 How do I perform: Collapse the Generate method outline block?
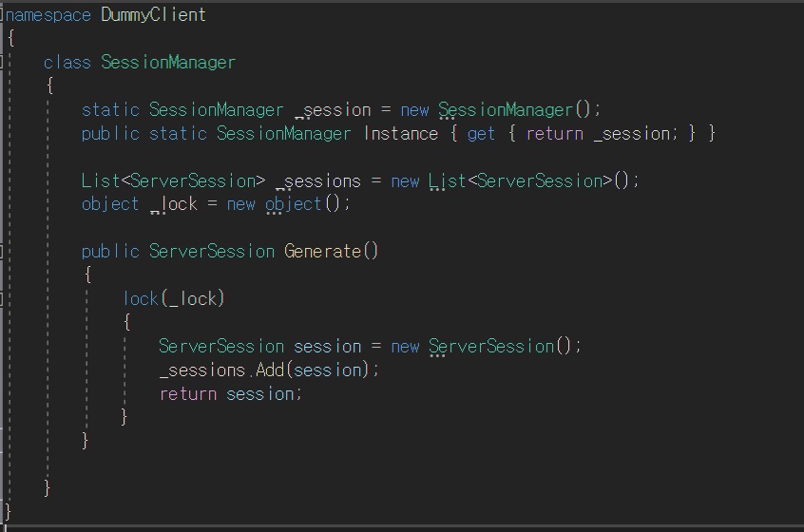2,251
